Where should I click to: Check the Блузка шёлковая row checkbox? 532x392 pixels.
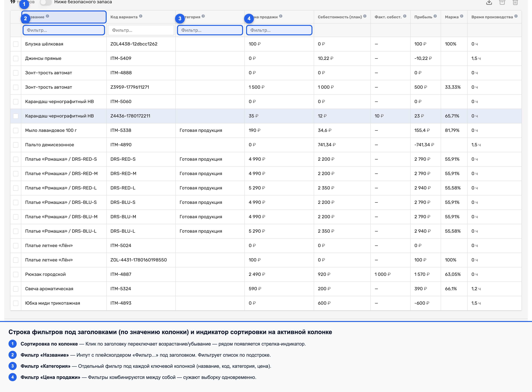(16, 44)
